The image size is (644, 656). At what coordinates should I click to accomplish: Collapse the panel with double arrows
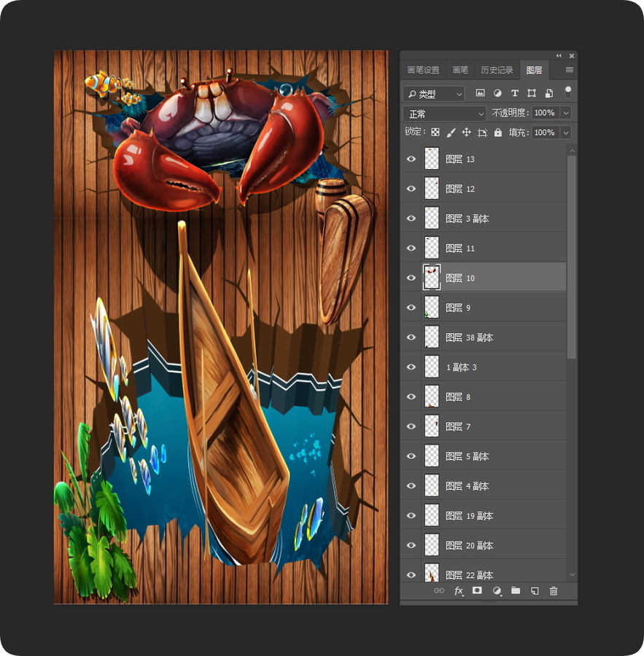[559, 55]
